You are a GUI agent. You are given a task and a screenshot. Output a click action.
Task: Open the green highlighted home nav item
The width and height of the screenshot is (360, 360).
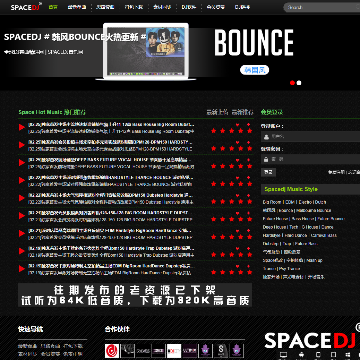53,7
